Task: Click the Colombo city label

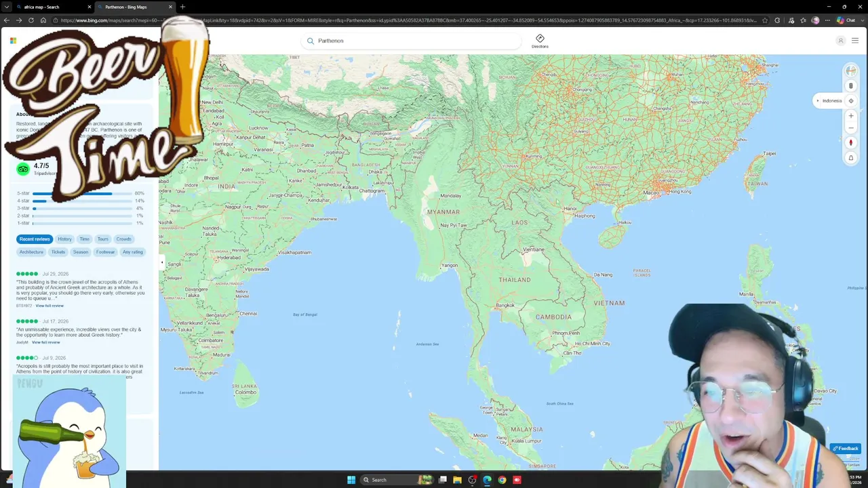Action: point(245,392)
